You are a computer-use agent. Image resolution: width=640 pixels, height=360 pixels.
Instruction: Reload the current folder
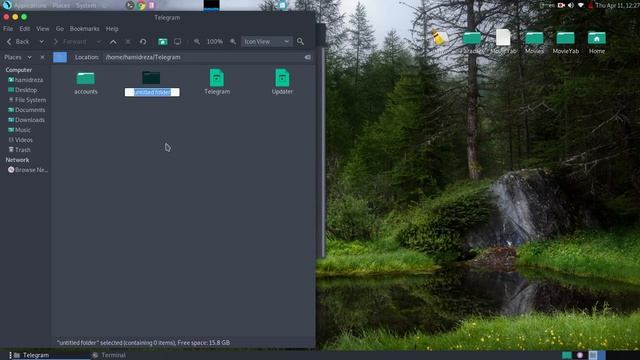143,42
